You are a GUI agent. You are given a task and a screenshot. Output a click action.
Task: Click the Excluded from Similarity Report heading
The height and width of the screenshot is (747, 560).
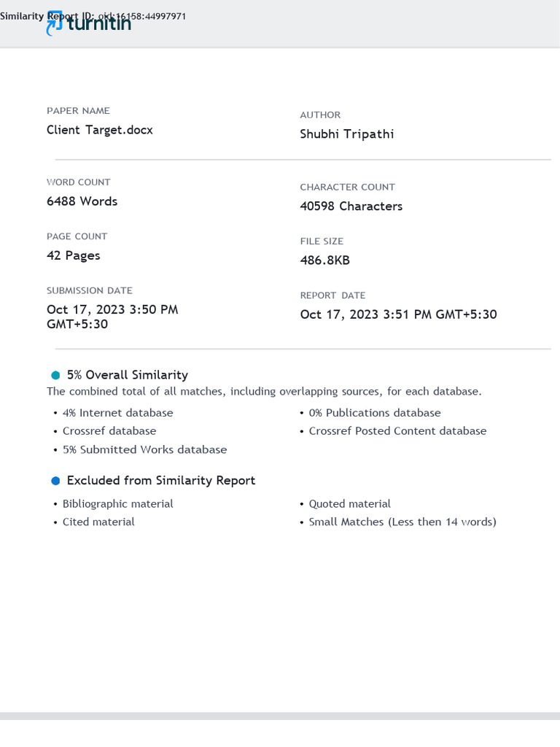(x=161, y=481)
